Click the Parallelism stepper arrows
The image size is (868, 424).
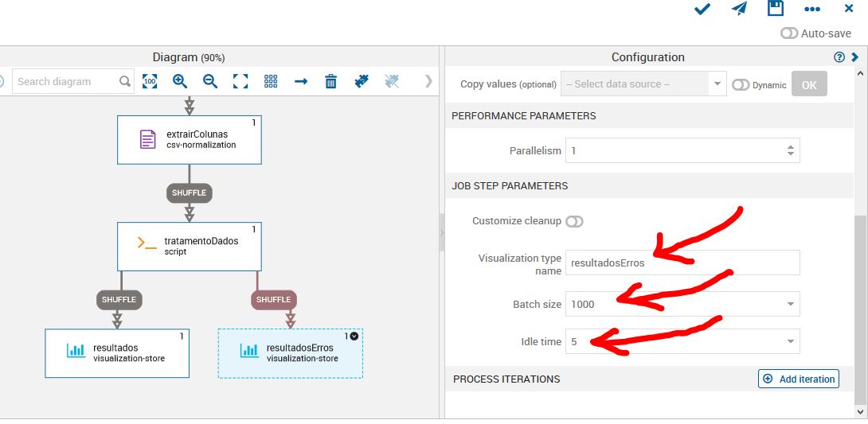tap(790, 150)
